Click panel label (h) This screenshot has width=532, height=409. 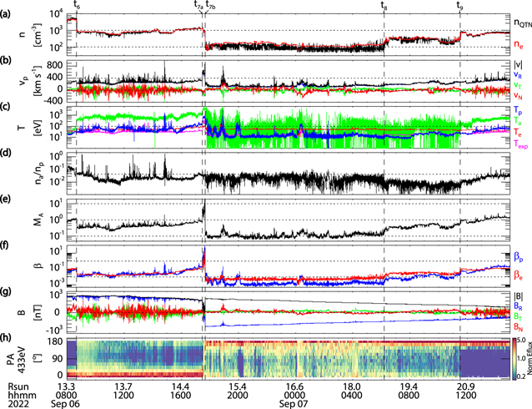[6, 338]
